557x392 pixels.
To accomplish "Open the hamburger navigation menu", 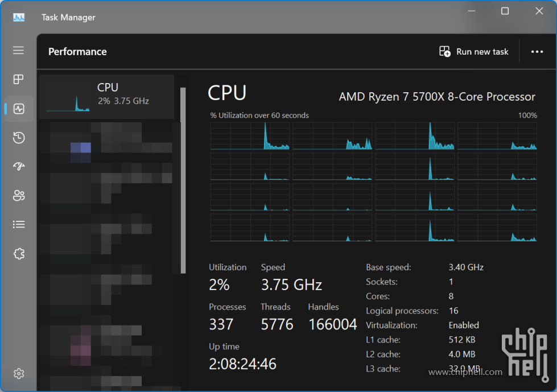I will [18, 50].
